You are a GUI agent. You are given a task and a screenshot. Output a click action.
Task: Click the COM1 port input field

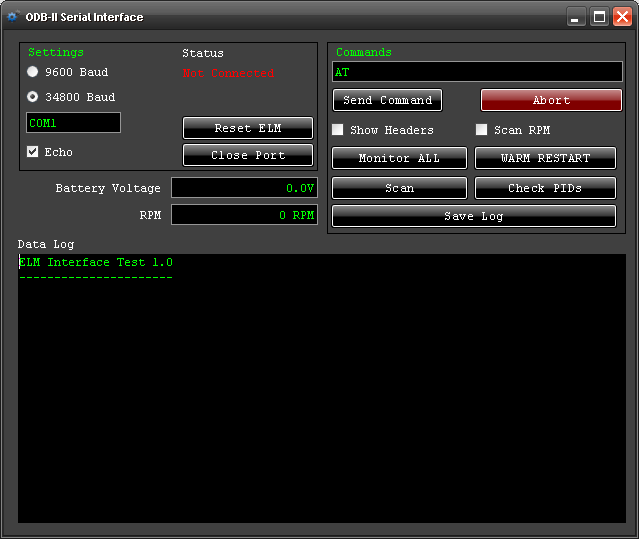[x=73, y=123]
